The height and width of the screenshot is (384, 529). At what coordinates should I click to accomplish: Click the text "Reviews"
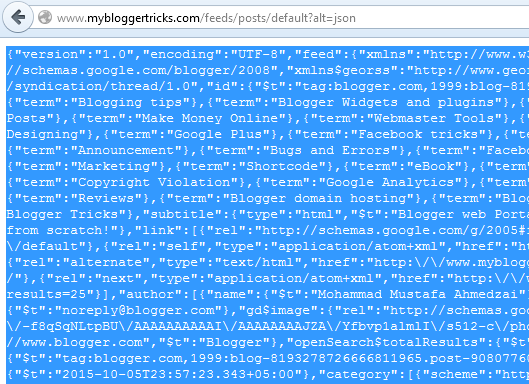106,198
